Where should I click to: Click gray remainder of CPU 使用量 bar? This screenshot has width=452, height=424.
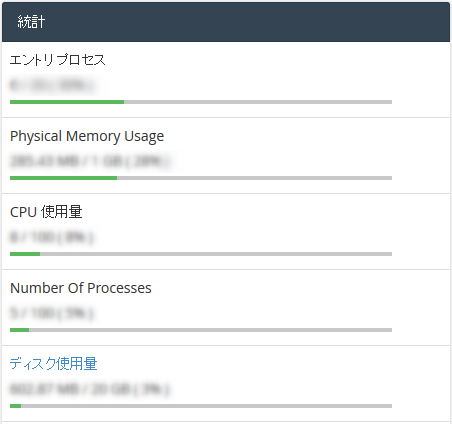tap(216, 254)
